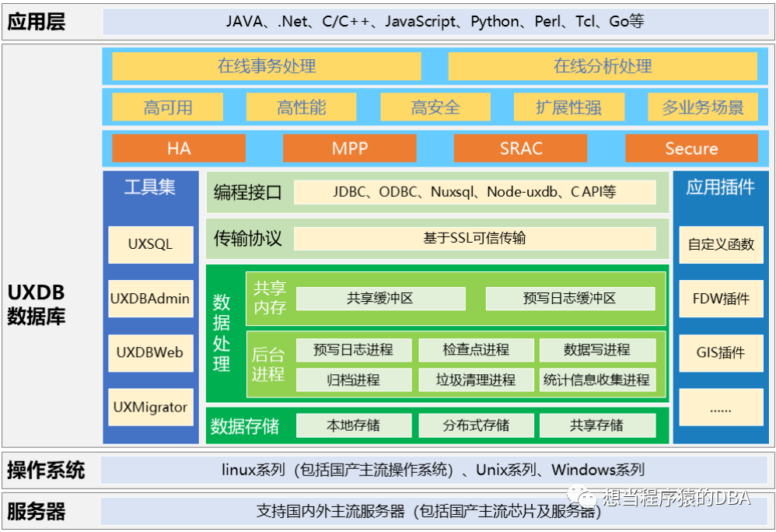
Task: Click the 应用插件 panel heading
Action: click(721, 187)
